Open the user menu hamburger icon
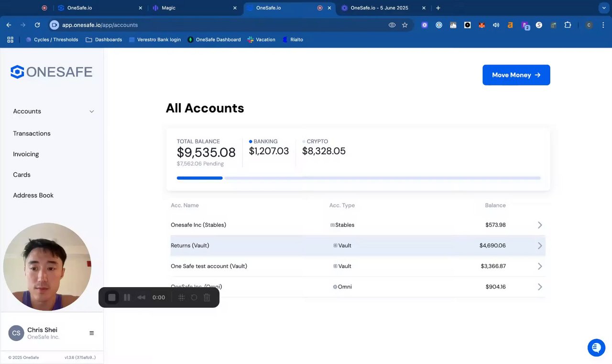612x364 pixels. click(x=92, y=333)
